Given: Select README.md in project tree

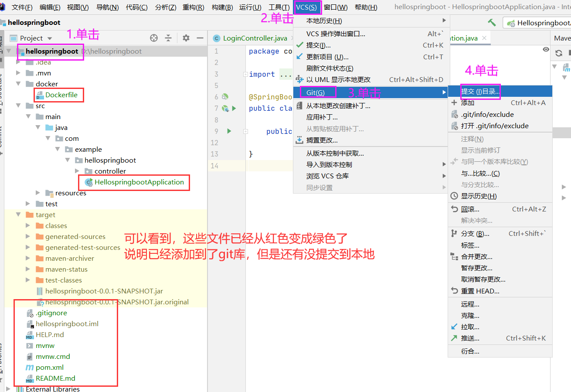Looking at the screenshot, I should coord(55,378).
